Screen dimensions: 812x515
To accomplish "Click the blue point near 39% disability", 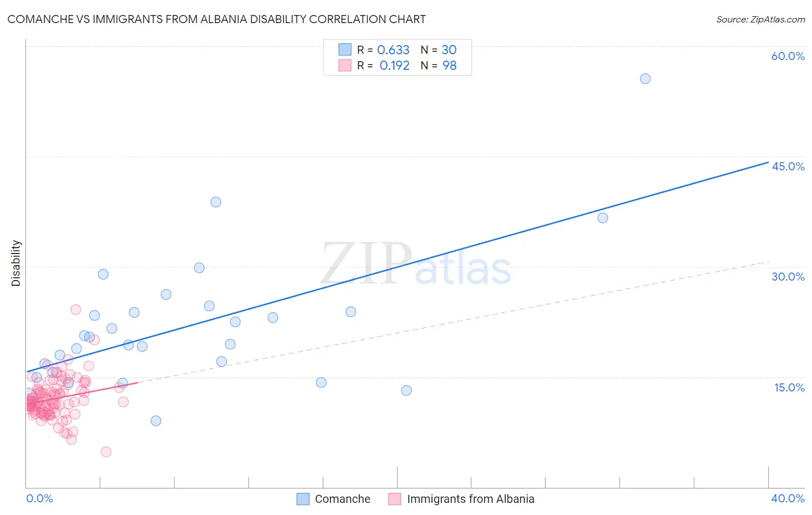I will coord(216,202).
